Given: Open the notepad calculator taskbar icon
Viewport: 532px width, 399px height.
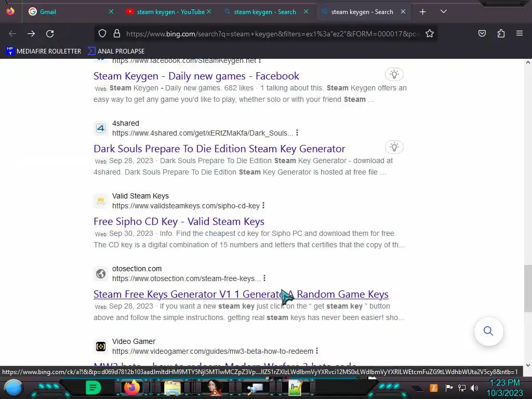Looking at the screenshot, I should pos(295,388).
